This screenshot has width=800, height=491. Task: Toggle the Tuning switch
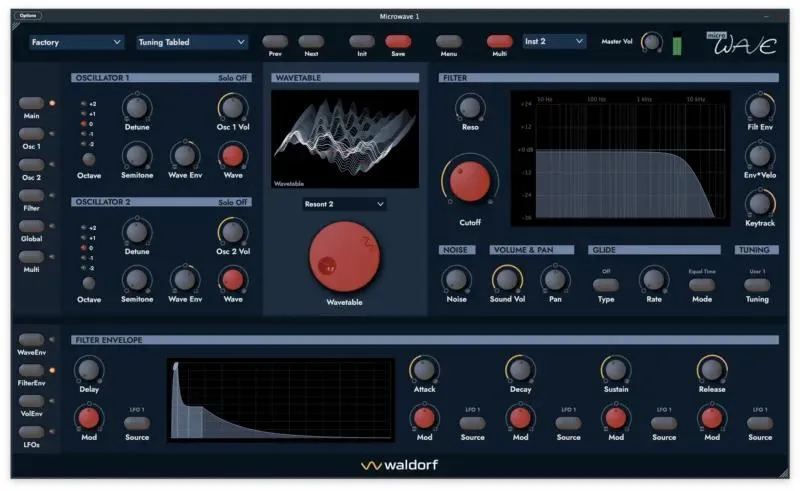pyautogui.click(x=757, y=285)
